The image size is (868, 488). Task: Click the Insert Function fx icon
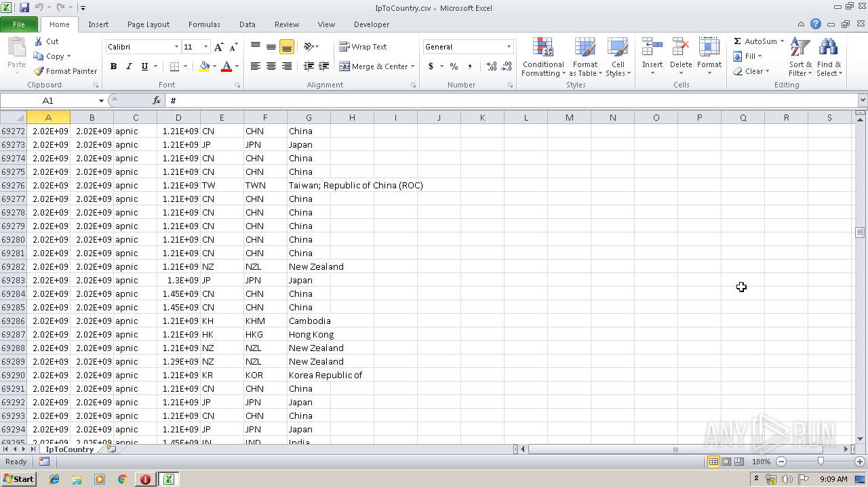pyautogui.click(x=157, y=100)
